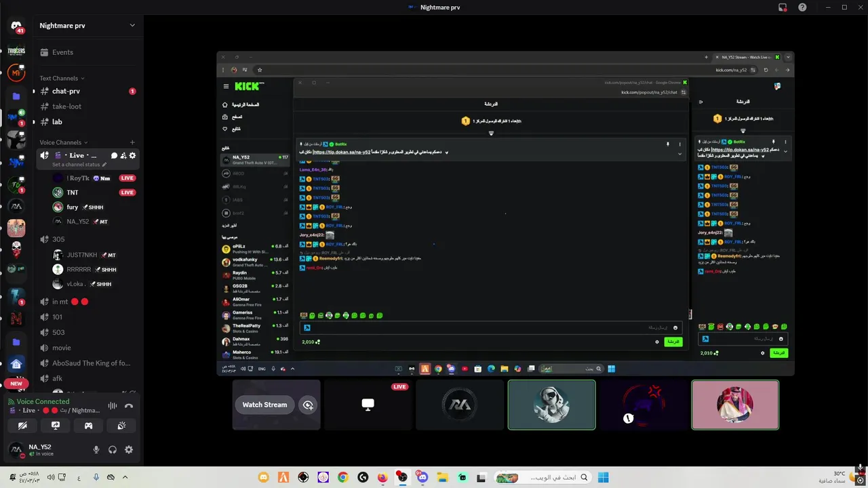Open Discord app icon on taskbar
The height and width of the screenshot is (488, 868).
(422, 477)
